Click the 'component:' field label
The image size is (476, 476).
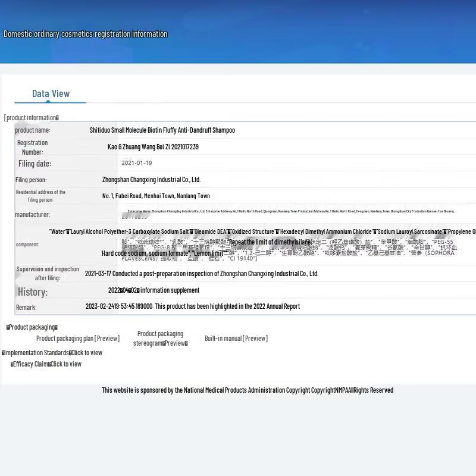pyautogui.click(x=27, y=245)
